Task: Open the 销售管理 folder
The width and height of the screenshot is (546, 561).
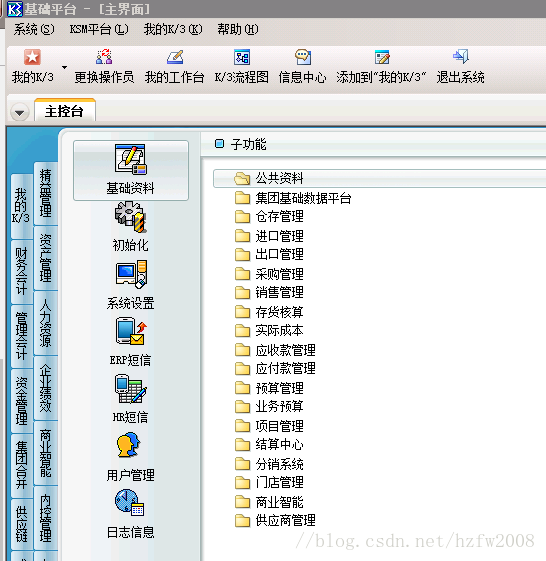Action: (269, 293)
